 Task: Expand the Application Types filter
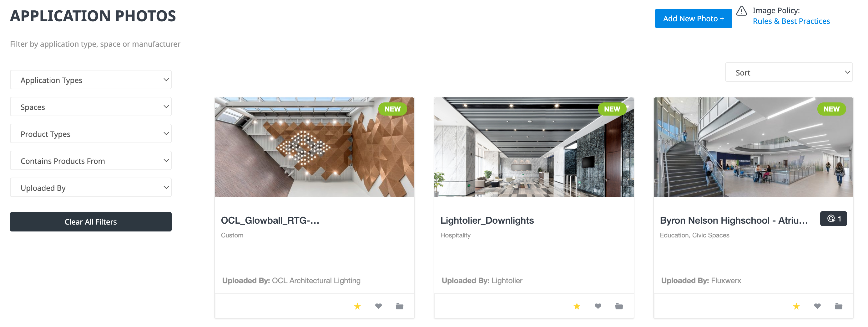[91, 80]
